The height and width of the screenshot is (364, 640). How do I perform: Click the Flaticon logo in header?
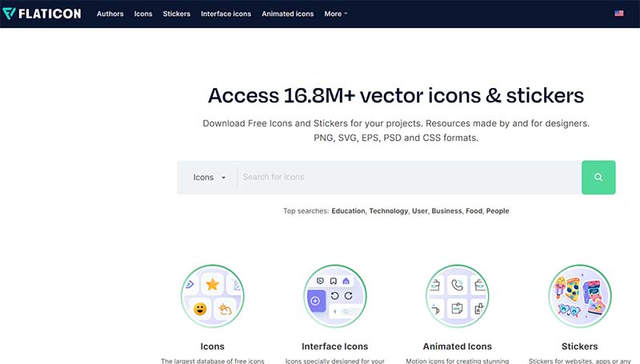pyautogui.click(x=42, y=14)
